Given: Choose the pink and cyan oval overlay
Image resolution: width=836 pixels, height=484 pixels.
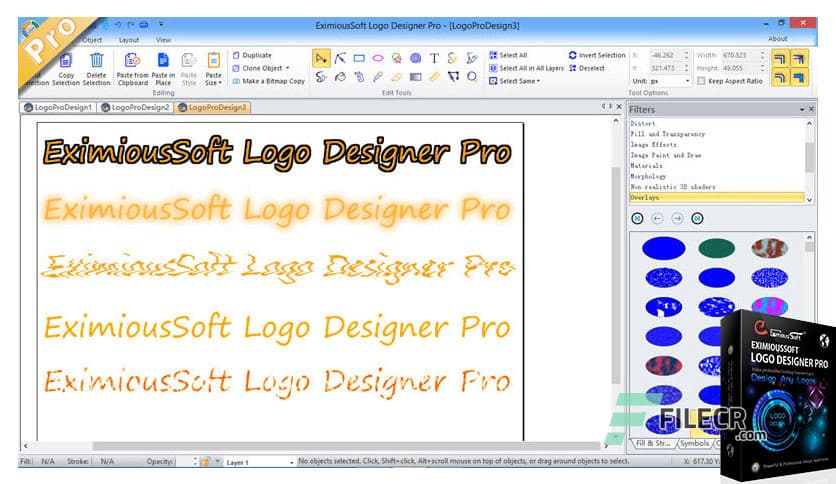Looking at the screenshot, I should pos(769,306).
